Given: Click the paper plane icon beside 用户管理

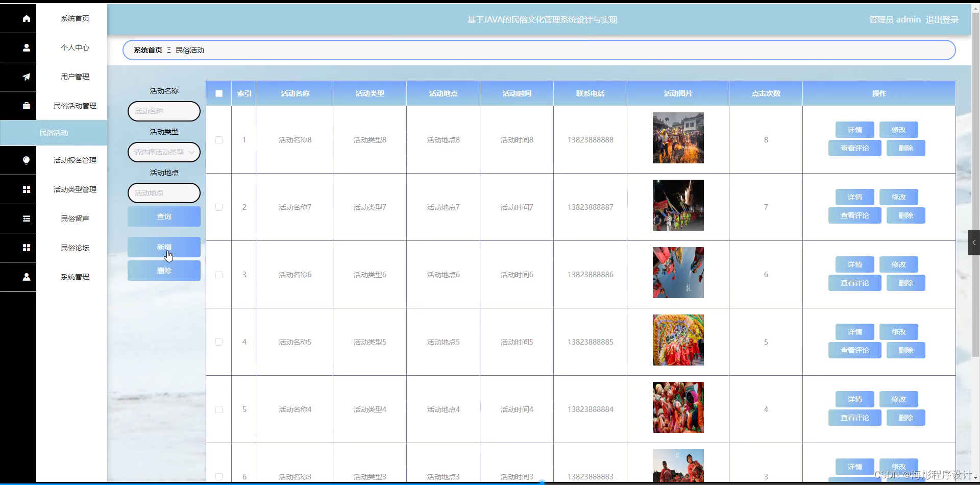Looking at the screenshot, I should click(27, 77).
